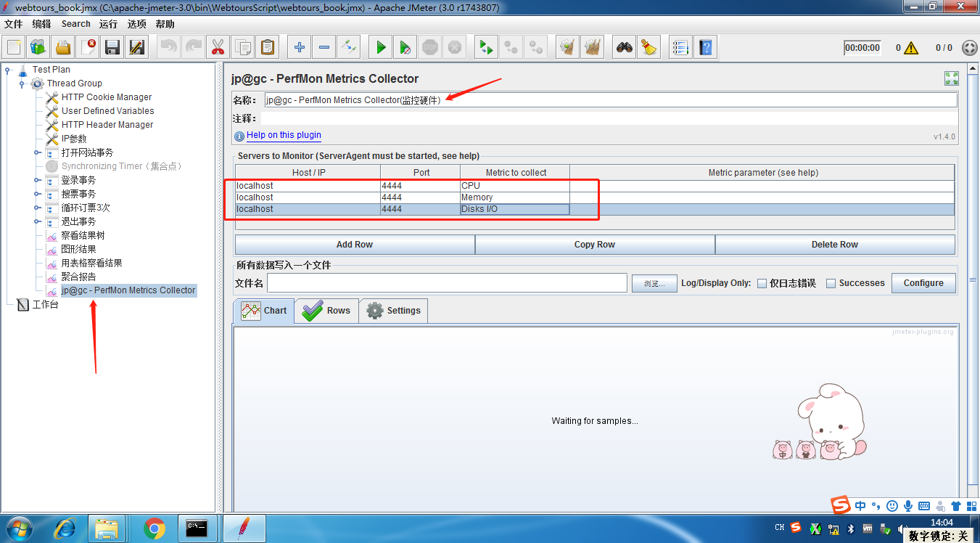Viewport: 980px width, 543px height.
Task: Expand the 打开网站事务 node
Action: 37,152
